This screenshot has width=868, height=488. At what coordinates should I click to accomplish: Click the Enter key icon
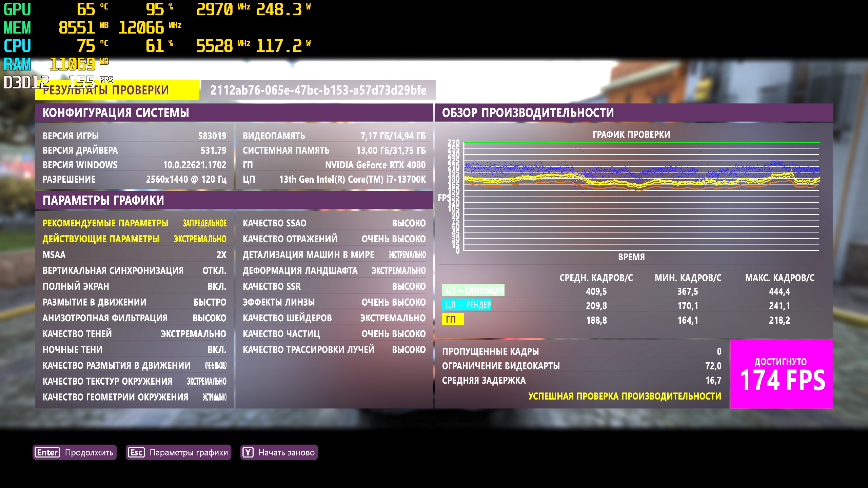click(47, 452)
